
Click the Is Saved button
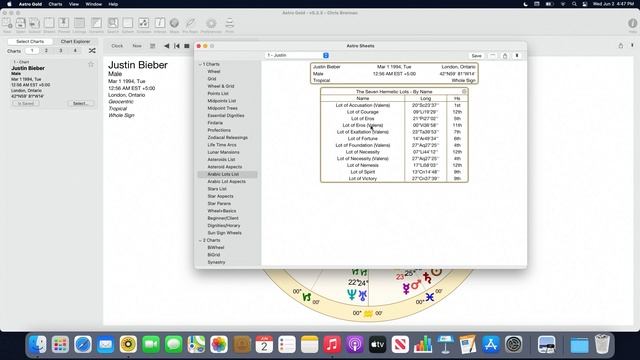tap(26, 103)
